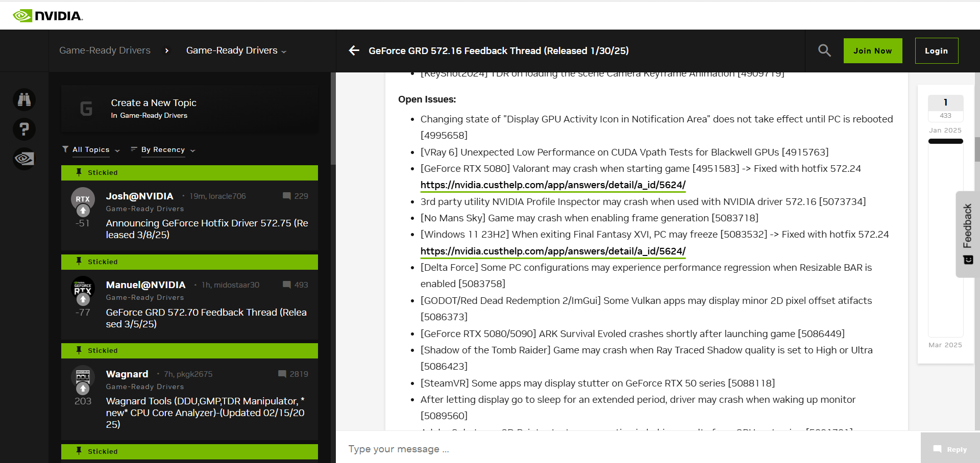Click the post number 1 of 433 indicator
The width and height of the screenshot is (980, 463).
pos(945,108)
